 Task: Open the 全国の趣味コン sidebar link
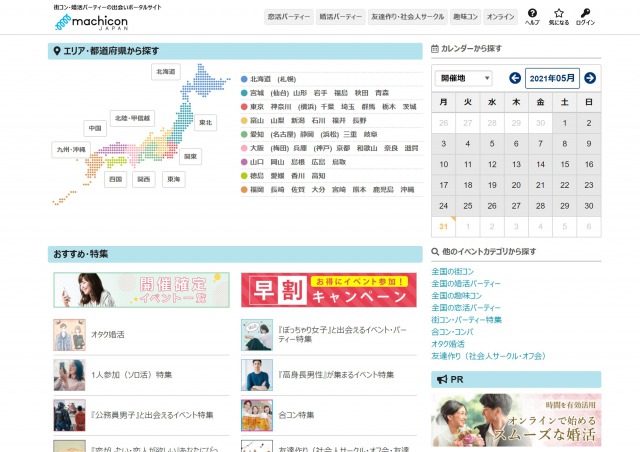click(x=457, y=296)
